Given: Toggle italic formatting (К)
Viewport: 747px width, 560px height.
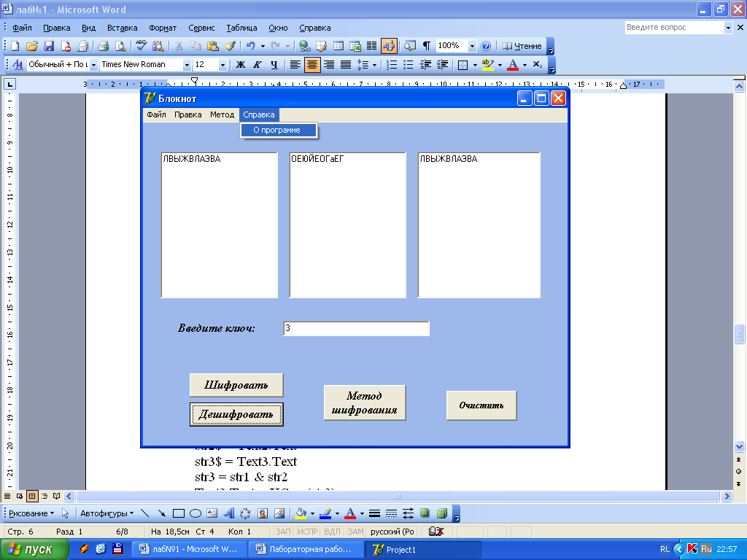Looking at the screenshot, I should (258, 65).
